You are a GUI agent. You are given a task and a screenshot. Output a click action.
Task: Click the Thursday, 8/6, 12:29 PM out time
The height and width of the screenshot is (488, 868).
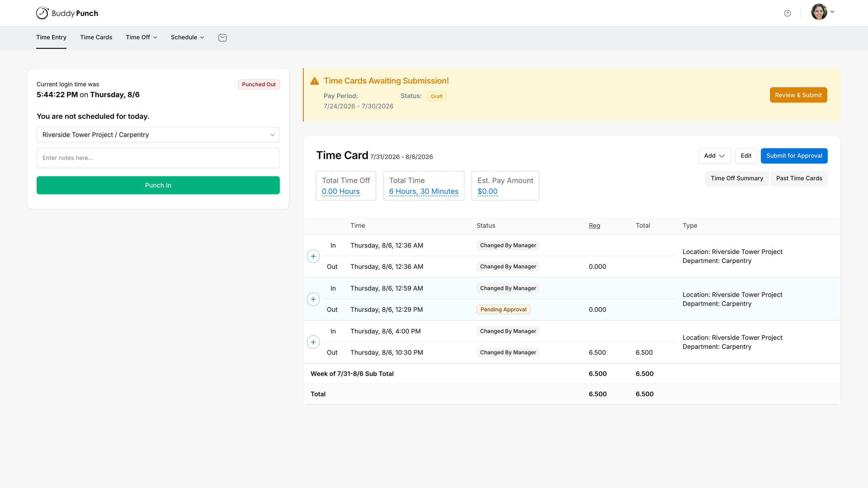pos(387,309)
